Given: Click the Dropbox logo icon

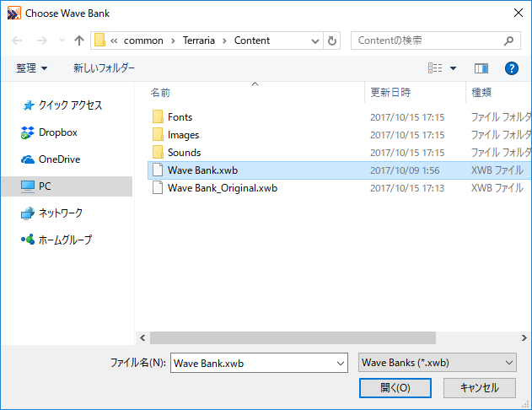Looking at the screenshot, I should pos(28,132).
